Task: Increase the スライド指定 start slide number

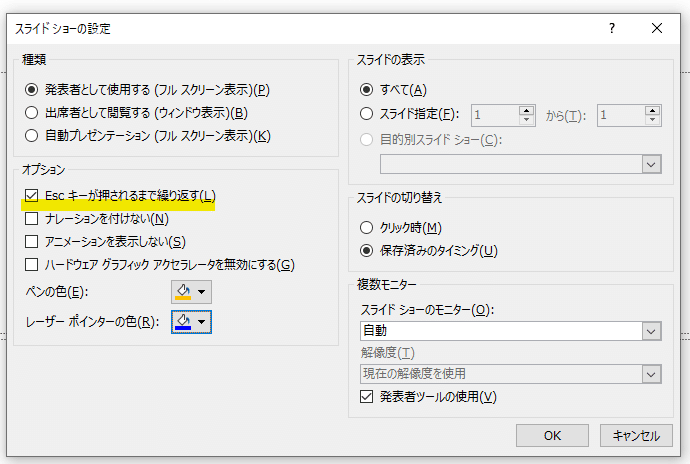Action: click(526, 110)
